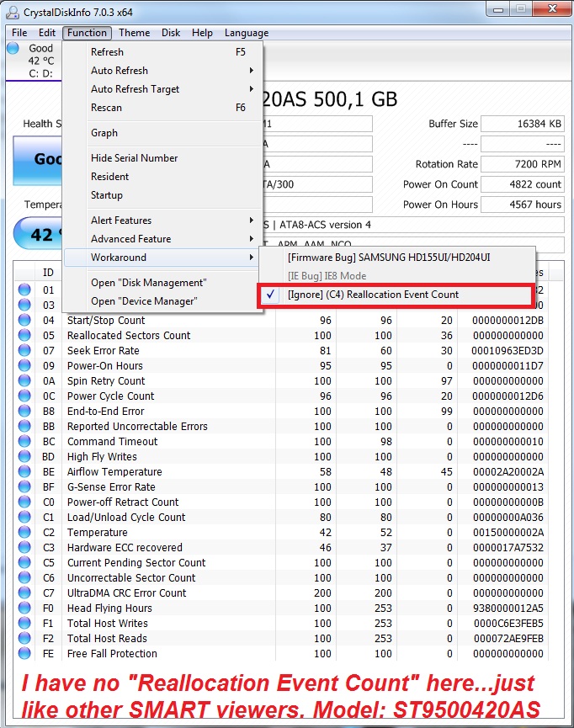574x728 pixels.
Task: Open the Function menu in the menu bar
Action: tap(87, 33)
